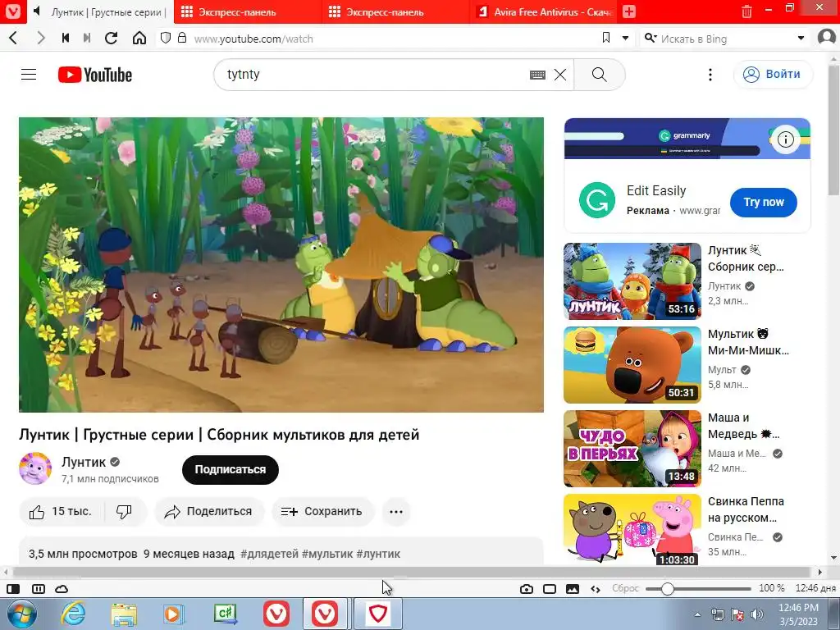Launch Internet Explorer from taskbar
This screenshot has width=840, height=630.
tap(73, 614)
